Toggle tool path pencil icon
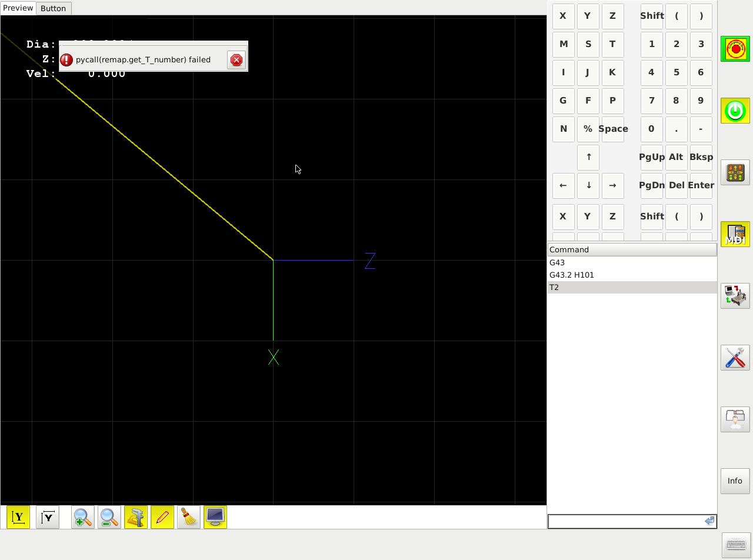 162,517
